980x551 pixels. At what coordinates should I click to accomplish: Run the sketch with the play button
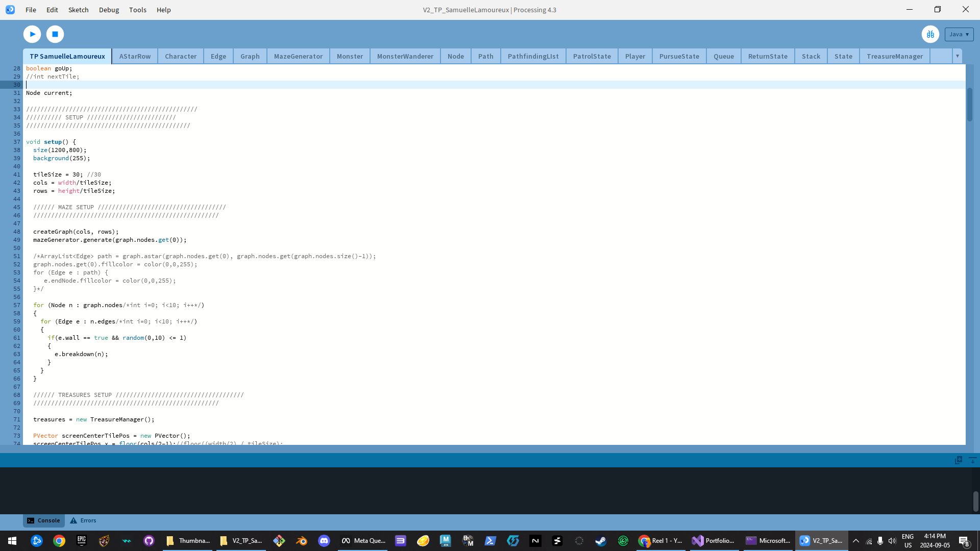coord(32,34)
